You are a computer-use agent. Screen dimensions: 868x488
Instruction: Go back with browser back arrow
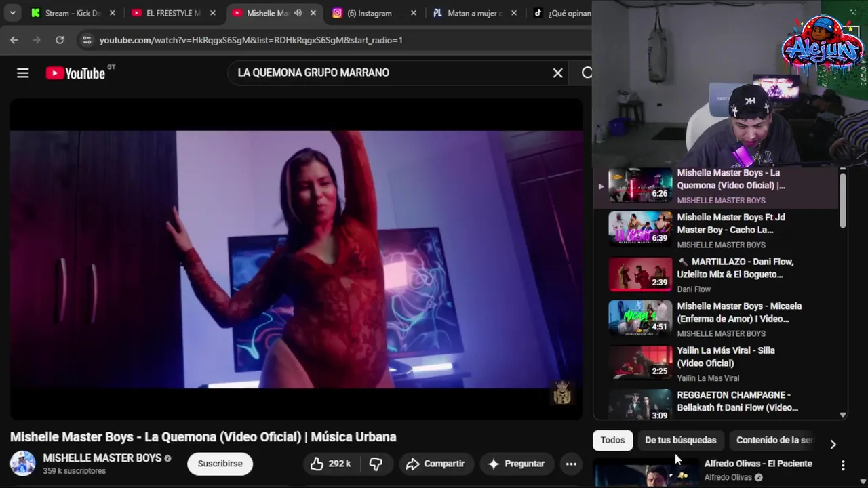click(14, 40)
